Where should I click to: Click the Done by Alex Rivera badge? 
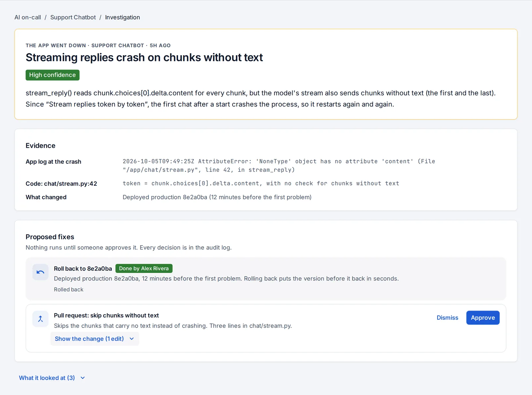pyautogui.click(x=144, y=268)
